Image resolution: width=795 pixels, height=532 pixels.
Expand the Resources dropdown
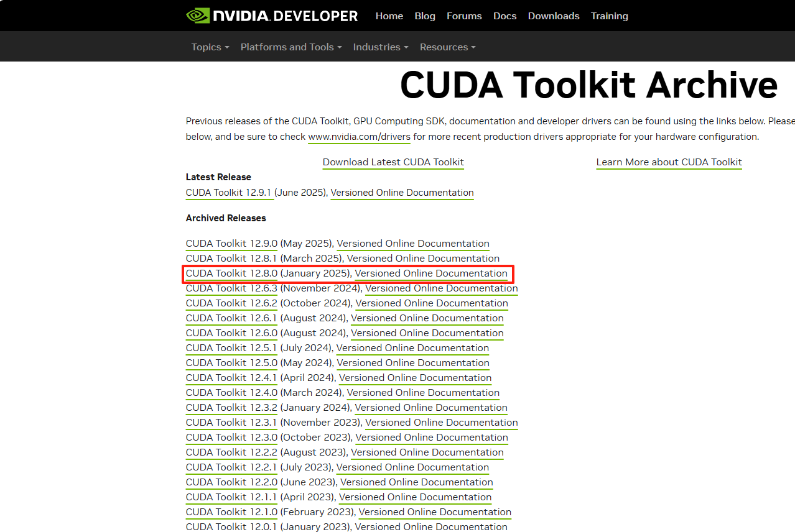point(448,47)
